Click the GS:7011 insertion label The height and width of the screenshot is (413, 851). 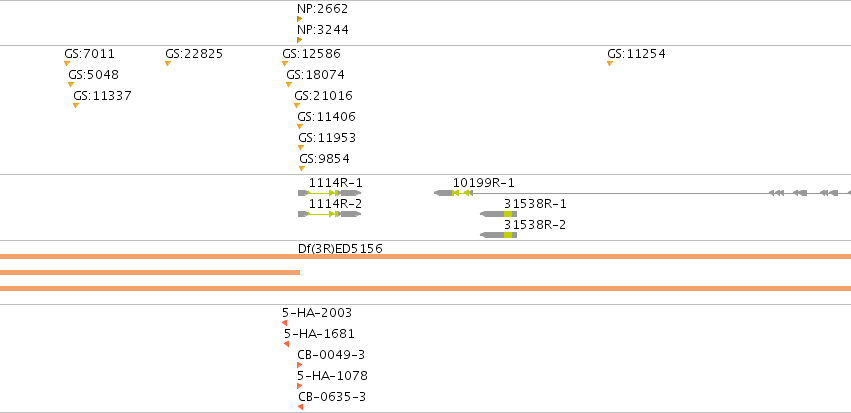point(90,54)
